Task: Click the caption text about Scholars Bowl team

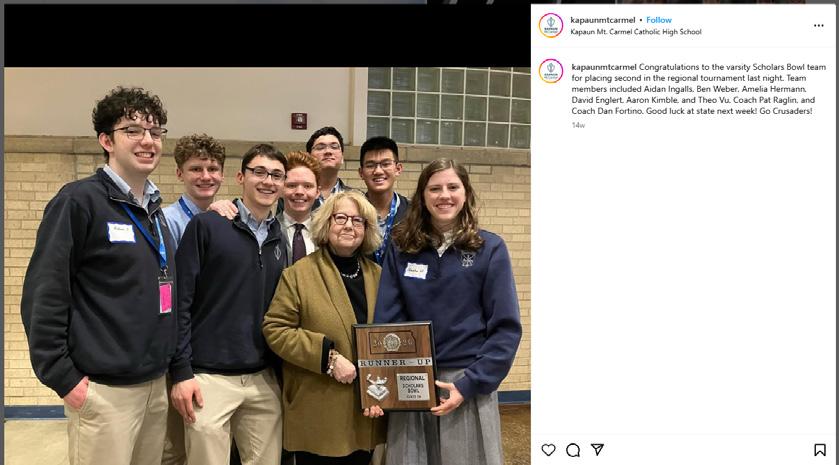Action: pyautogui.click(x=698, y=89)
